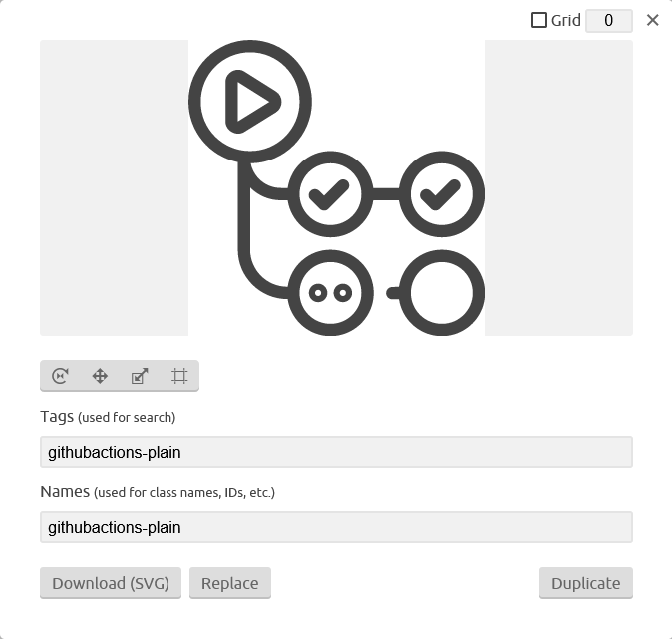Click the Replace button
Image resolution: width=672 pixels, height=639 pixels.
point(230,583)
